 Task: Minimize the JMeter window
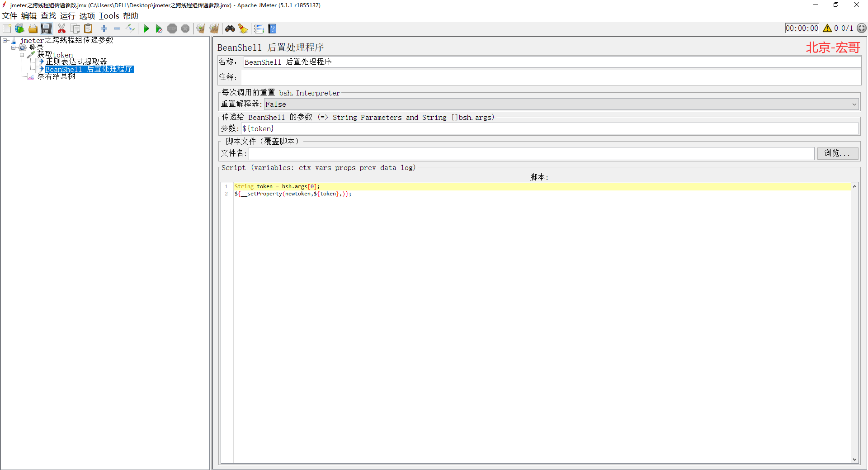[x=816, y=5]
